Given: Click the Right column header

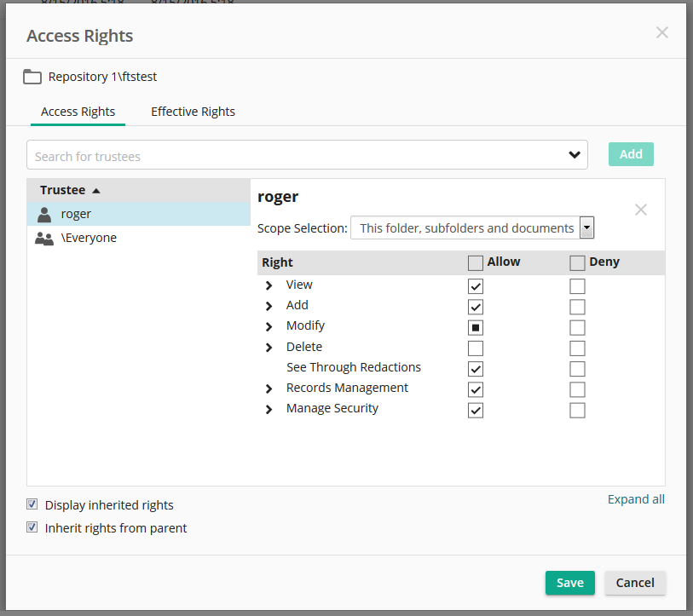Looking at the screenshot, I should coord(277,262).
